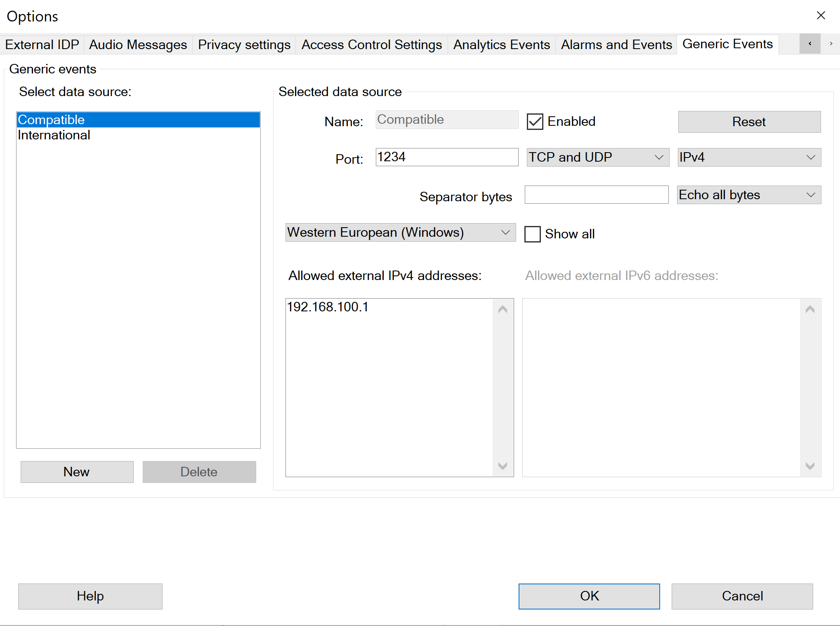Uncheck Enabled for the Compatible data source
Viewport: 840px width, 626px height.
click(x=535, y=121)
